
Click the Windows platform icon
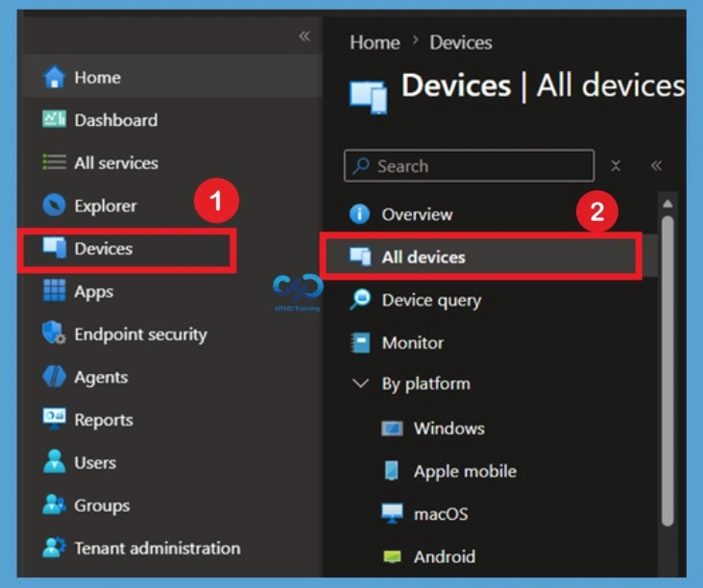tap(392, 429)
